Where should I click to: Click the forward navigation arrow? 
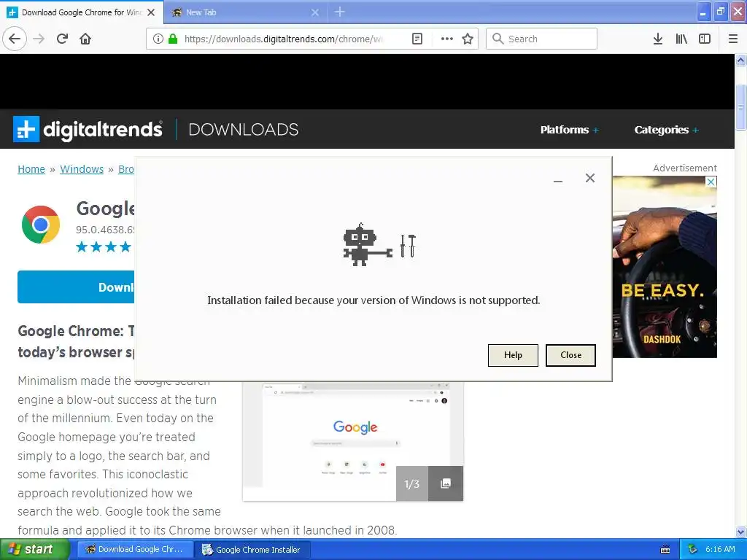coord(39,39)
